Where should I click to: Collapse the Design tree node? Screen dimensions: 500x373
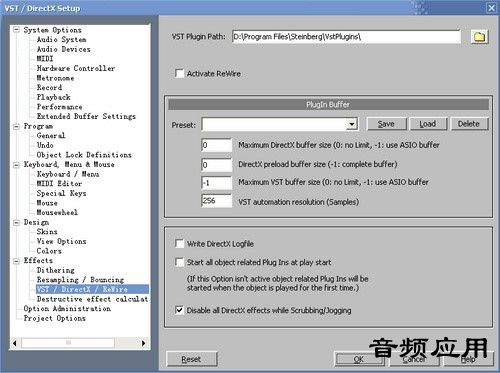pyautogui.click(x=16, y=222)
